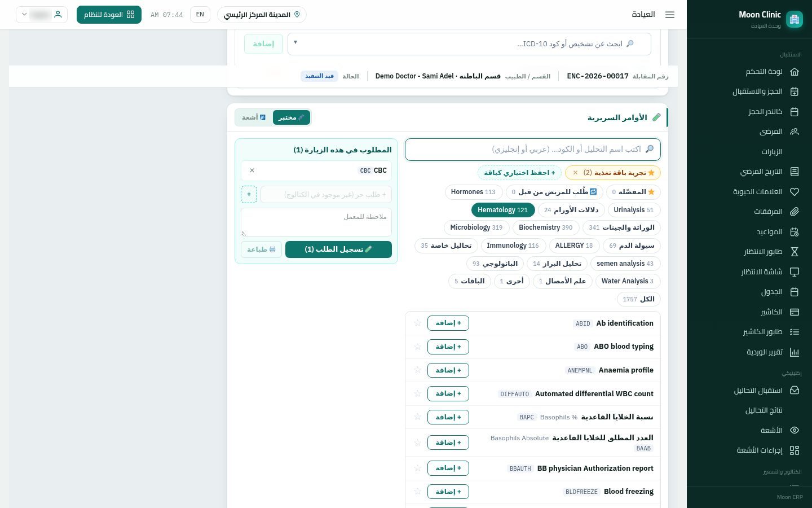Click تسجيل الطلب (1) submit button

(x=338, y=249)
